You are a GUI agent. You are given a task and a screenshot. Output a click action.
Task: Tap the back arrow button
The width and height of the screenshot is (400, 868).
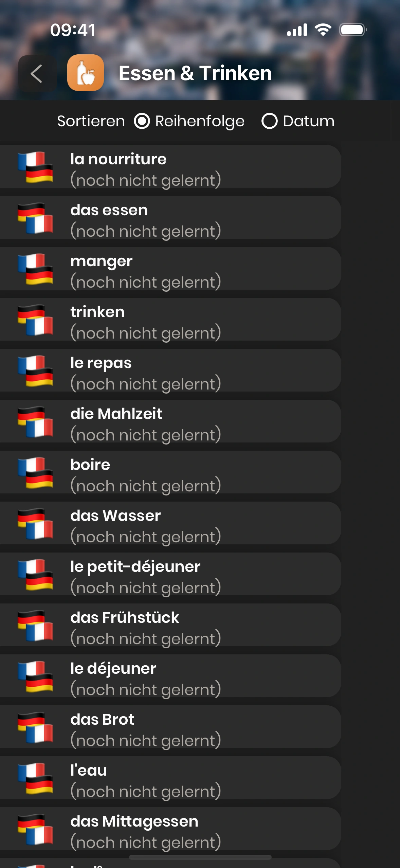point(37,74)
